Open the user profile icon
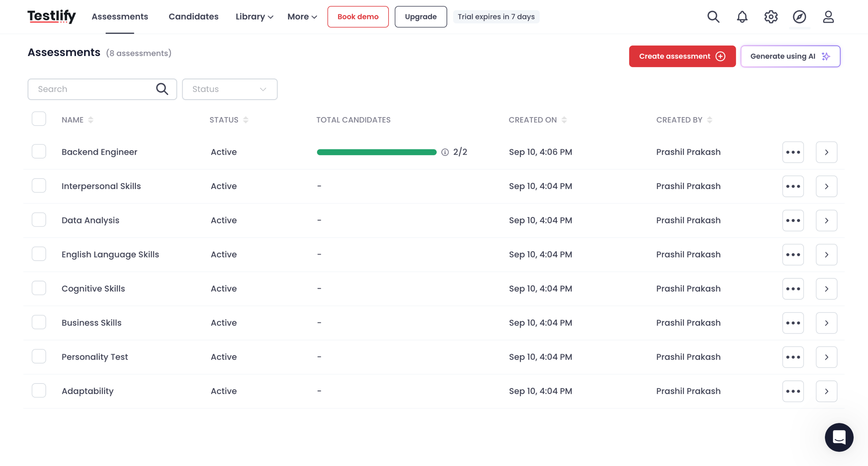Screen dimensions: 868x466 point(828,17)
